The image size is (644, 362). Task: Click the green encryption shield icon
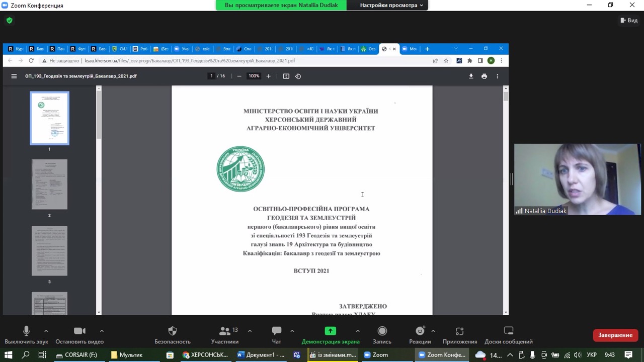9,21
